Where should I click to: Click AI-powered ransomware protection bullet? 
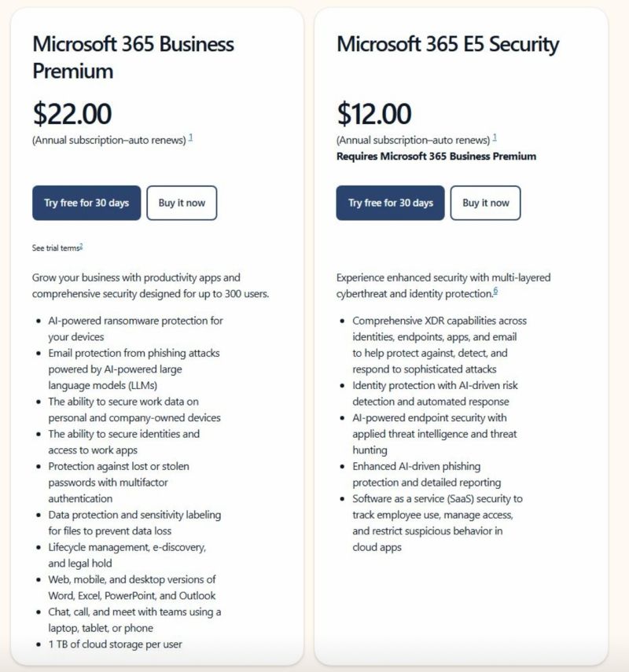135,329
